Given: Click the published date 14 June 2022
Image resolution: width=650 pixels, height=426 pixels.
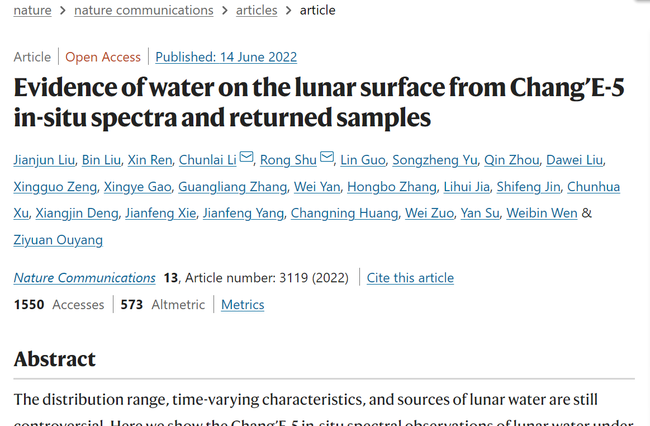Looking at the screenshot, I should pyautogui.click(x=226, y=57).
